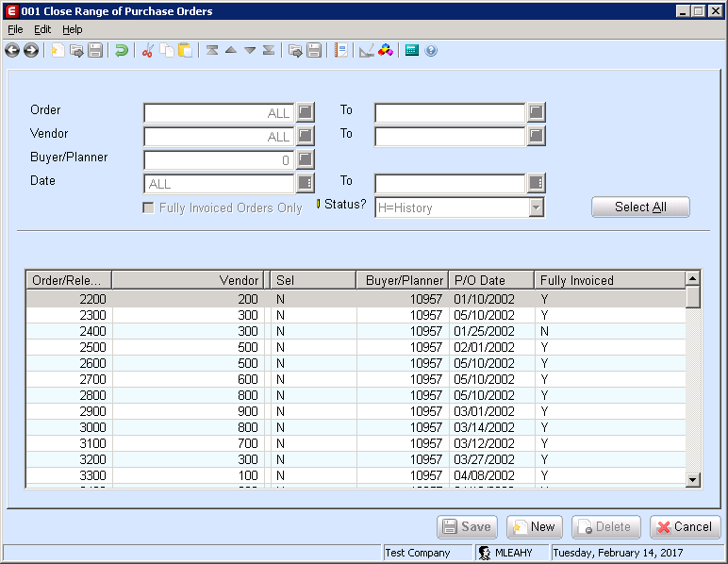Click the back arrow toolbar icon
The image size is (728, 564).
click(12, 50)
